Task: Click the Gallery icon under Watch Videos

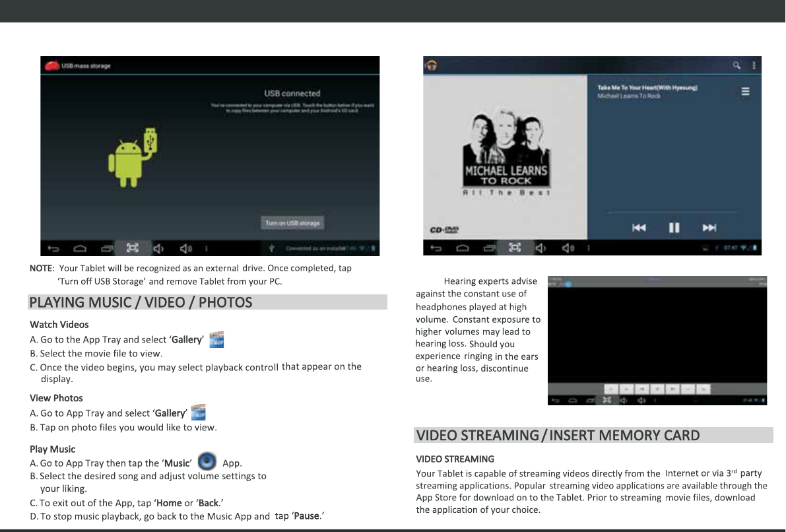Action: (x=216, y=339)
